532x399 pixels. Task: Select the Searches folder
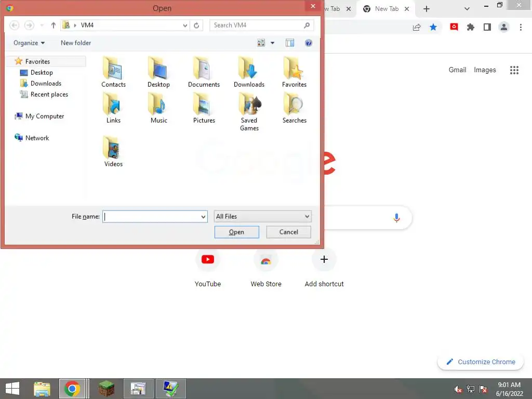point(294,108)
